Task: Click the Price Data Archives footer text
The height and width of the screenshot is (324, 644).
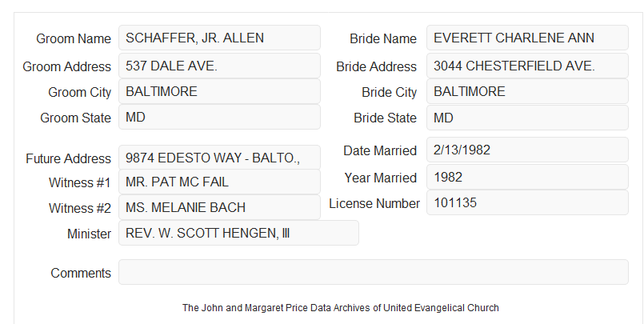Action: [x=341, y=307]
